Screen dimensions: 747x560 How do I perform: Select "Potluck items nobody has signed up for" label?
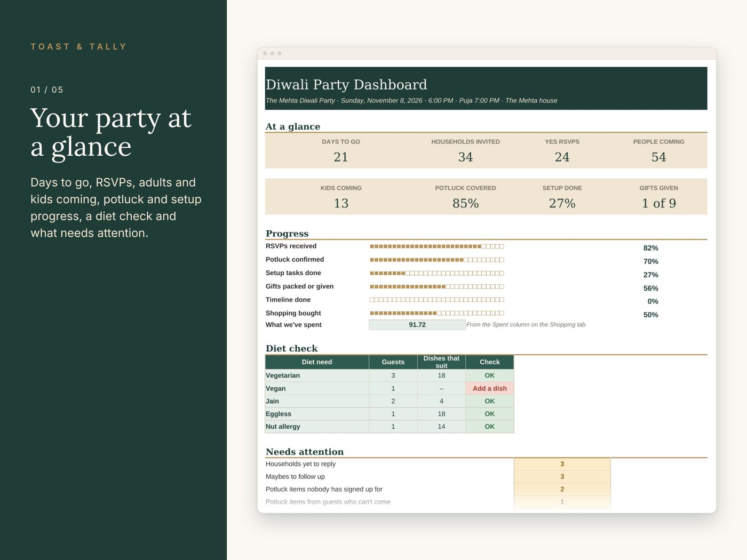pyautogui.click(x=324, y=489)
